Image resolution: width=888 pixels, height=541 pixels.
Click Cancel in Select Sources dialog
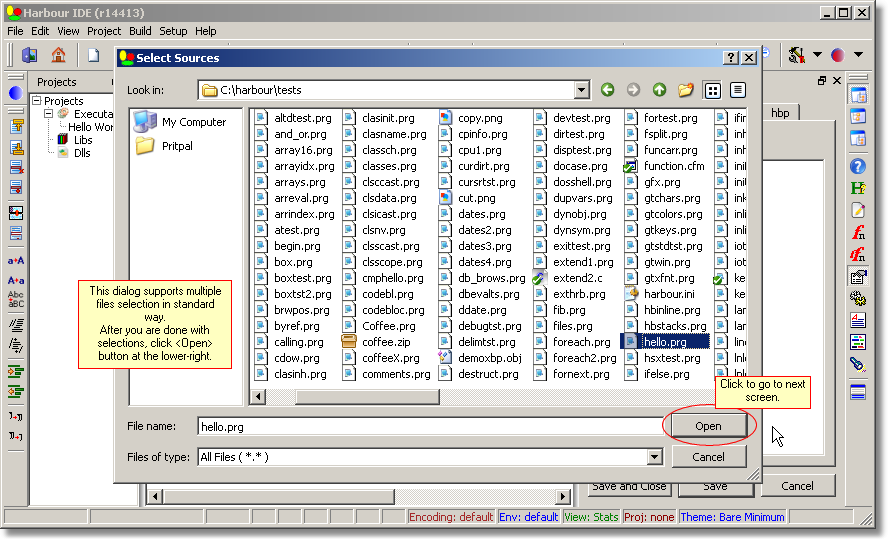[708, 457]
